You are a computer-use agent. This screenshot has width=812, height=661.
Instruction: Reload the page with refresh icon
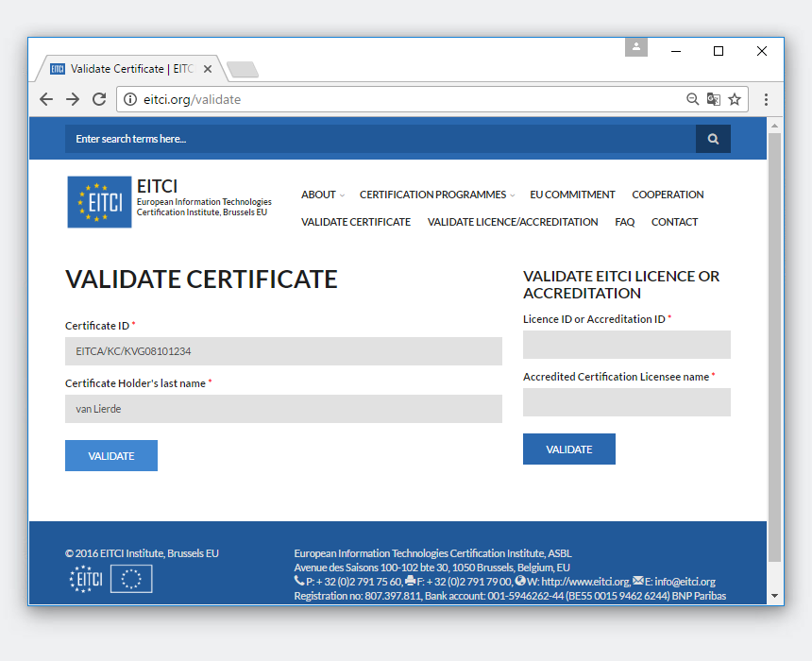99,99
